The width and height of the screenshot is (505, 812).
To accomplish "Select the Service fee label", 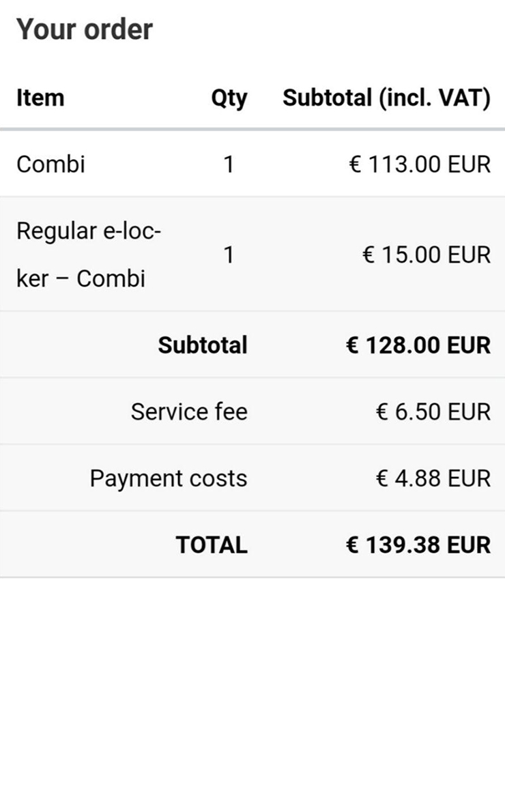I will click(x=189, y=411).
